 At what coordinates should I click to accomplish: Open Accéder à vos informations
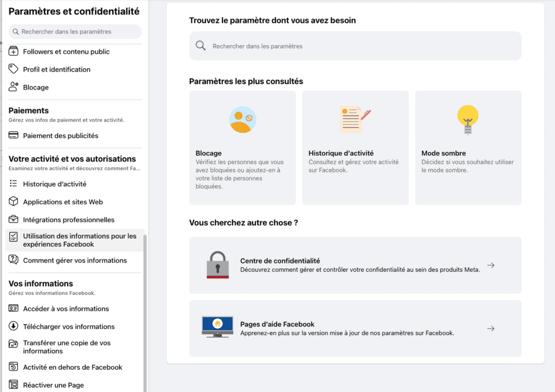click(x=75, y=309)
